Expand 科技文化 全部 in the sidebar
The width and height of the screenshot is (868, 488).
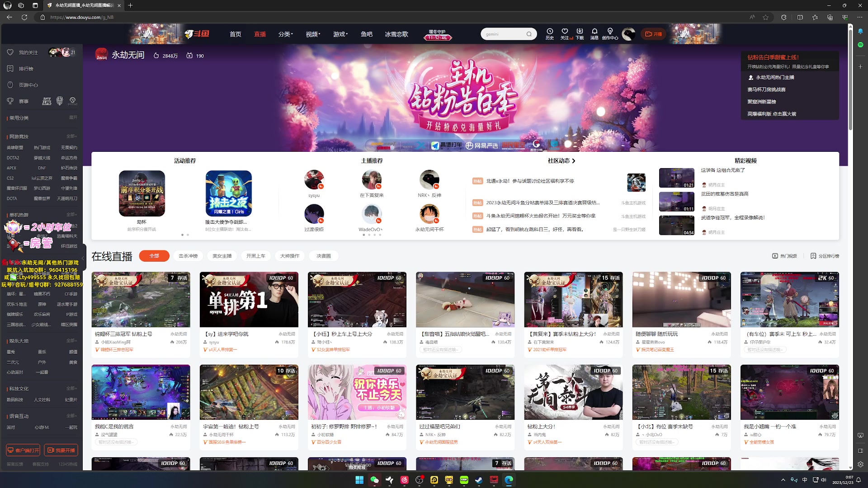pos(71,389)
